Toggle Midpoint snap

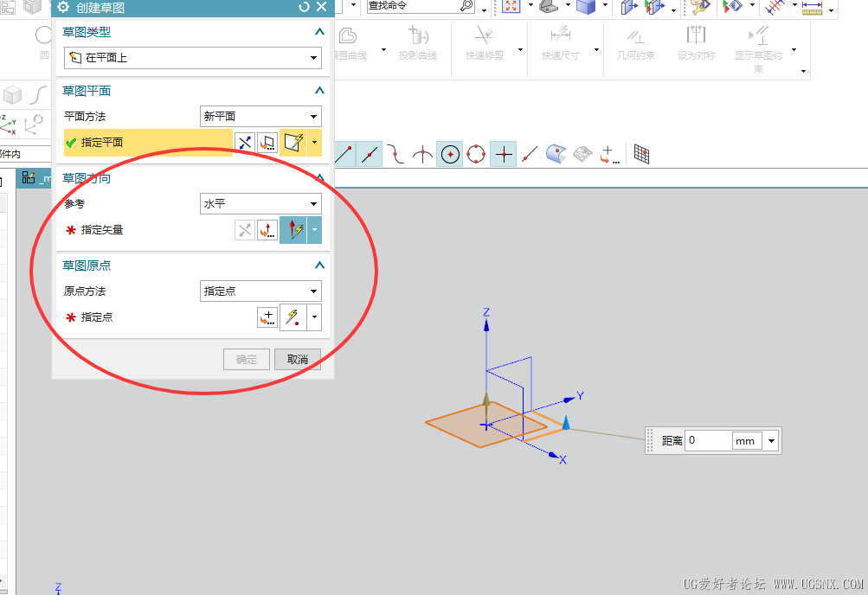tap(370, 154)
